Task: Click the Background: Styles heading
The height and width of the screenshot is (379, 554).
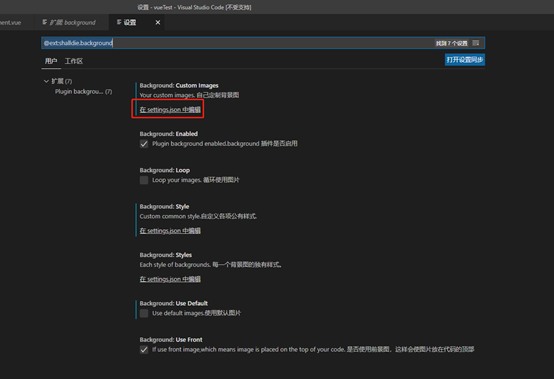Action: coord(166,255)
